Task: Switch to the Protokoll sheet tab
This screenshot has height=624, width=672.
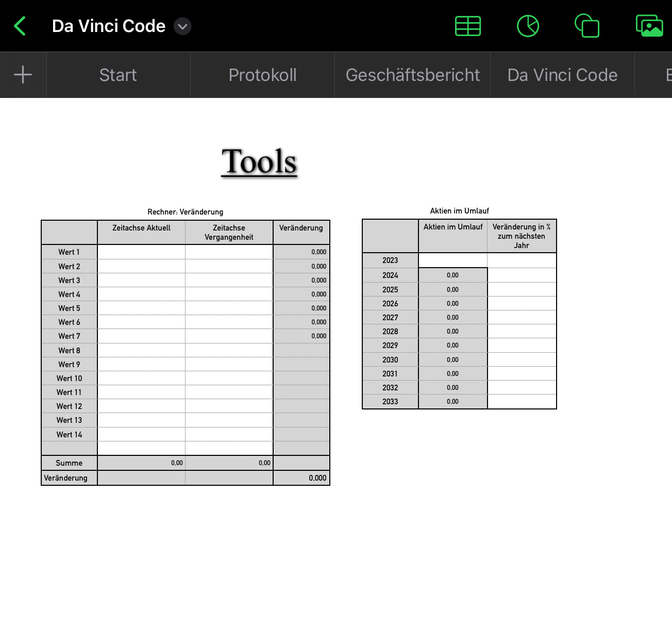Action: click(x=262, y=75)
